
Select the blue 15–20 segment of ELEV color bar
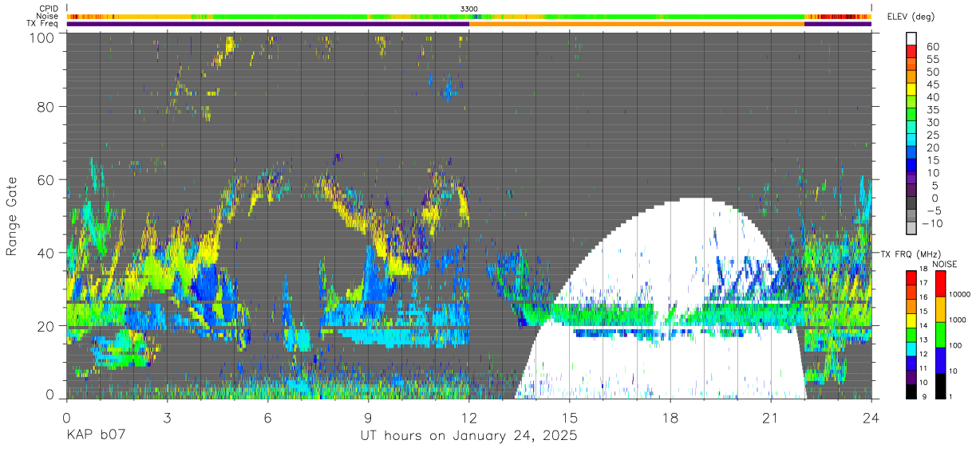[x=911, y=153]
